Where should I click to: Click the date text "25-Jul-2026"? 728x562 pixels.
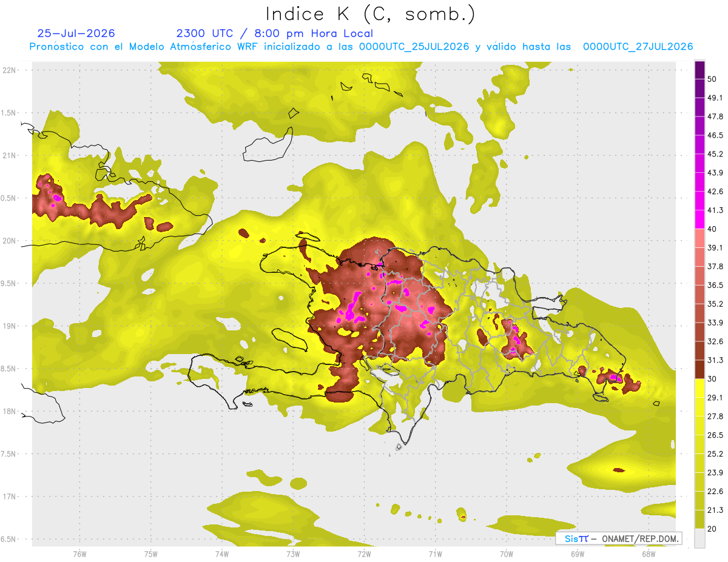click(76, 33)
